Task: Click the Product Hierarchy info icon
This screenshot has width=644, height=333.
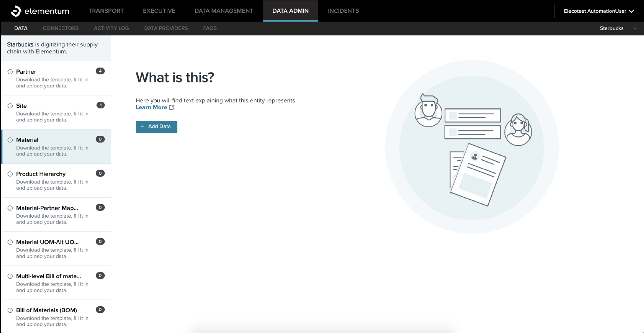Action: (x=10, y=174)
